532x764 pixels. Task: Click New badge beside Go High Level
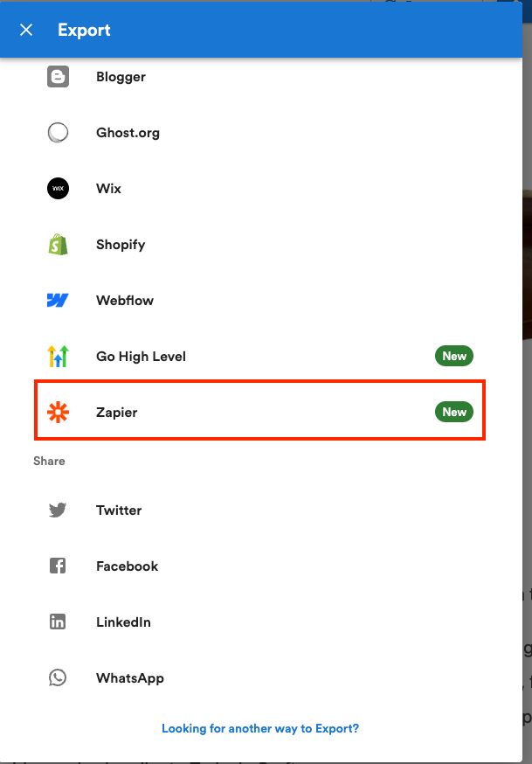(x=454, y=356)
